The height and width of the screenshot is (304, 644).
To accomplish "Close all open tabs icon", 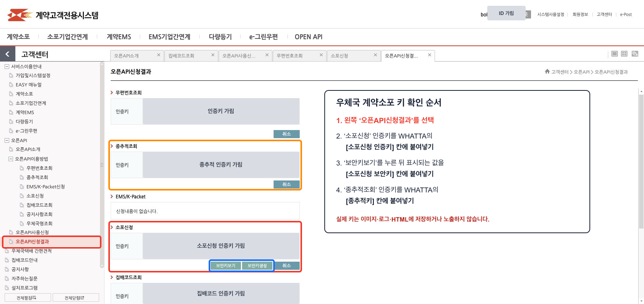I will [x=635, y=54].
